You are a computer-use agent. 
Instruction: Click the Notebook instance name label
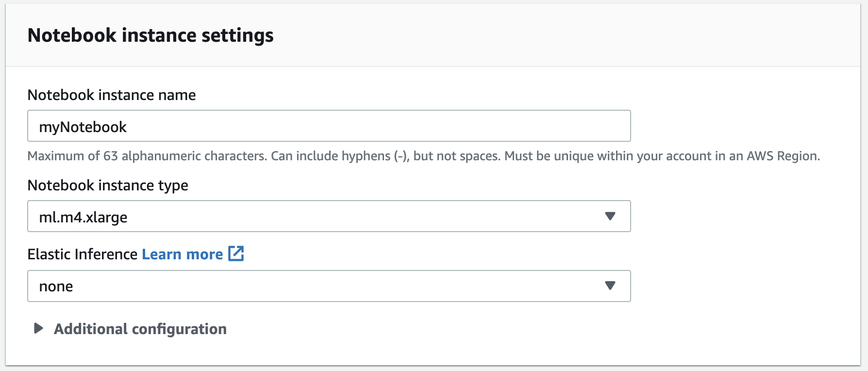point(112,95)
